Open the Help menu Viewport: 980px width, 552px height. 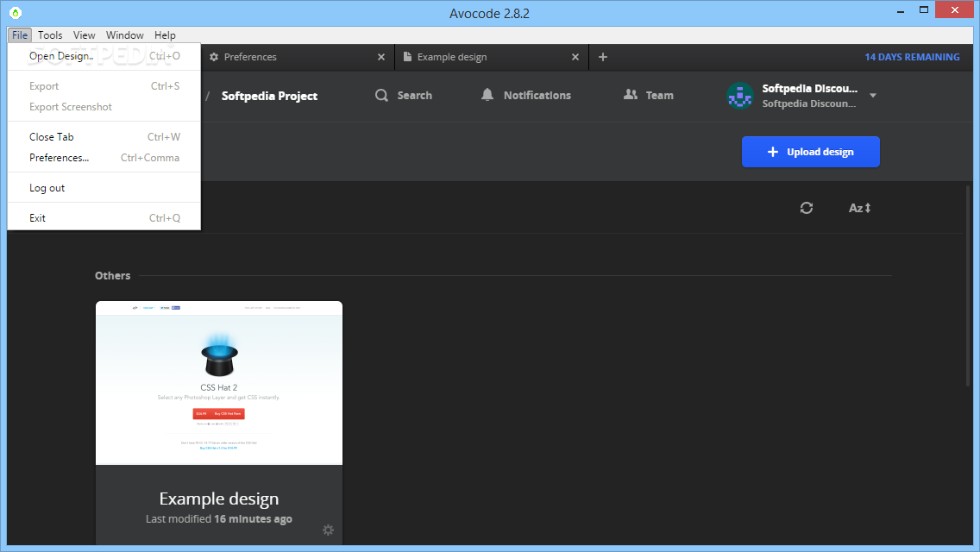pyautogui.click(x=165, y=35)
